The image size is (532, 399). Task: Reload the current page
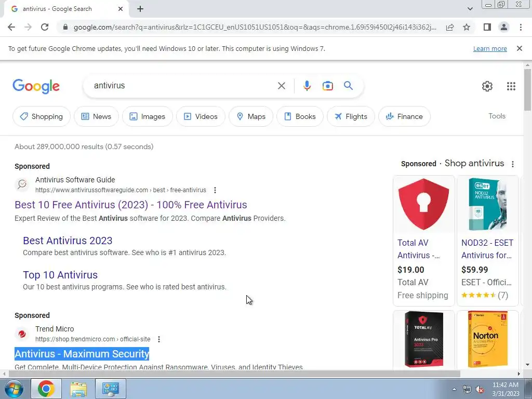45,27
